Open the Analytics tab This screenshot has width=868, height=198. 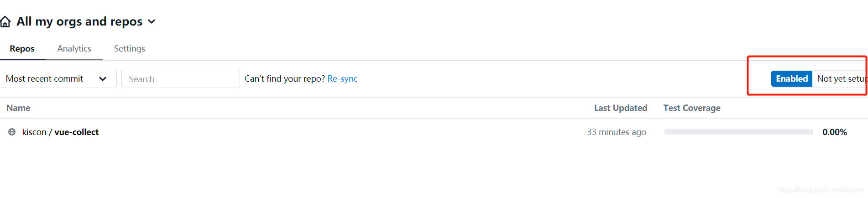[x=74, y=49]
